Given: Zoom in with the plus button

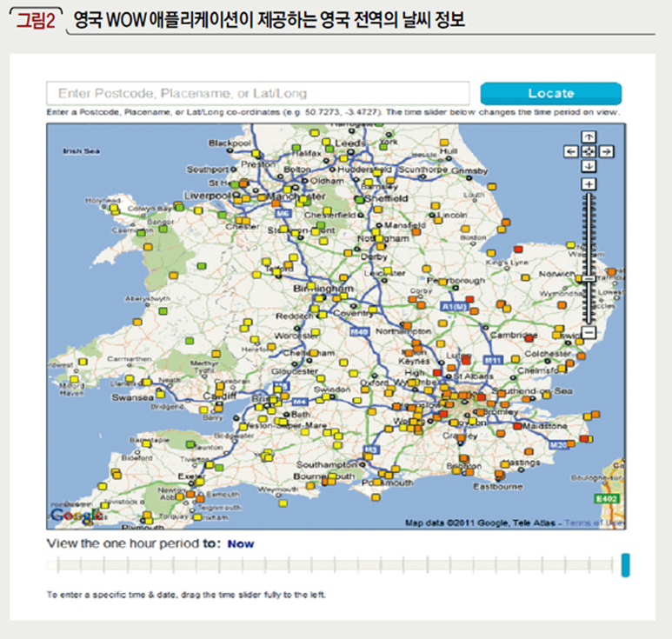Looking at the screenshot, I should pyautogui.click(x=589, y=184).
